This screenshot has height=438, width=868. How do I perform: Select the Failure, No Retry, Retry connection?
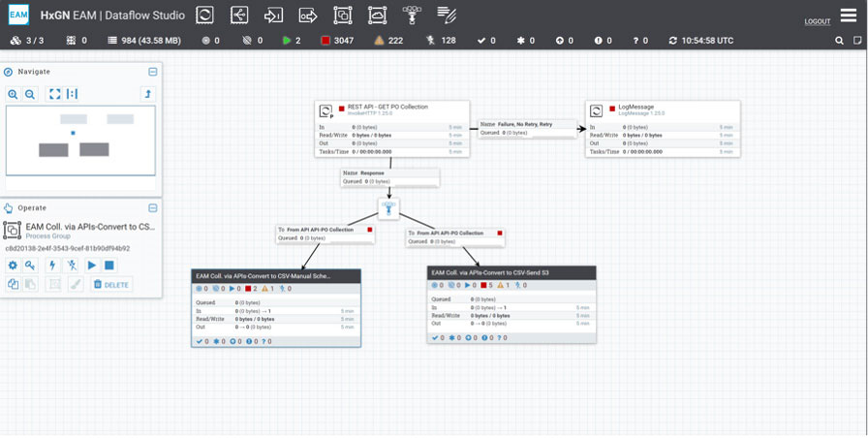tap(528, 129)
